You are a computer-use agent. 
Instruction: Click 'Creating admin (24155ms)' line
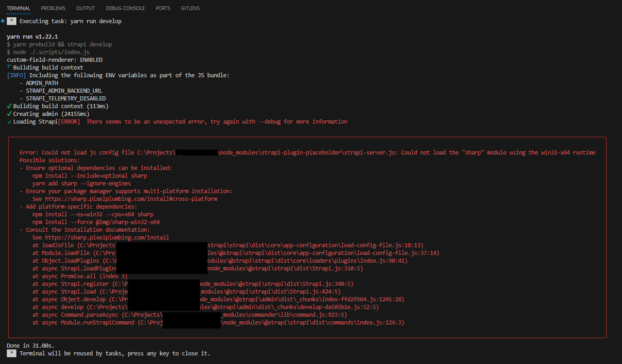48,114
